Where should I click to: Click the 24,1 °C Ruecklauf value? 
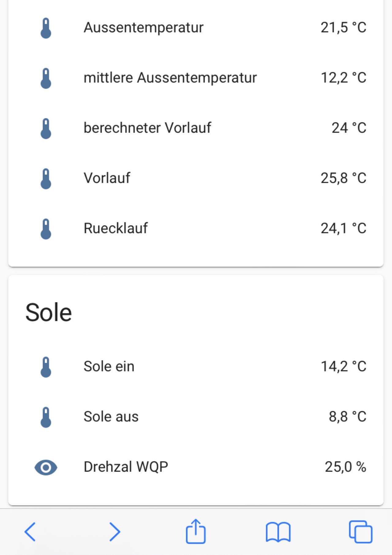[x=343, y=228]
